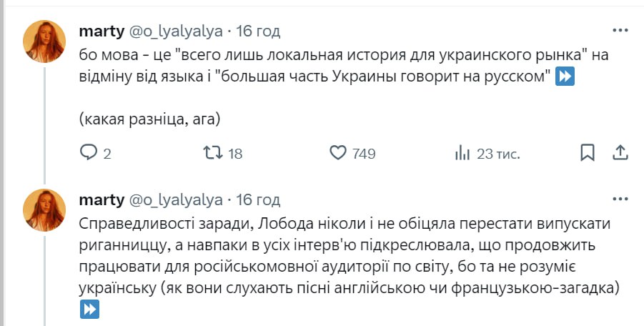
Task: Click the share icon on the first tweet
Action: (x=620, y=153)
